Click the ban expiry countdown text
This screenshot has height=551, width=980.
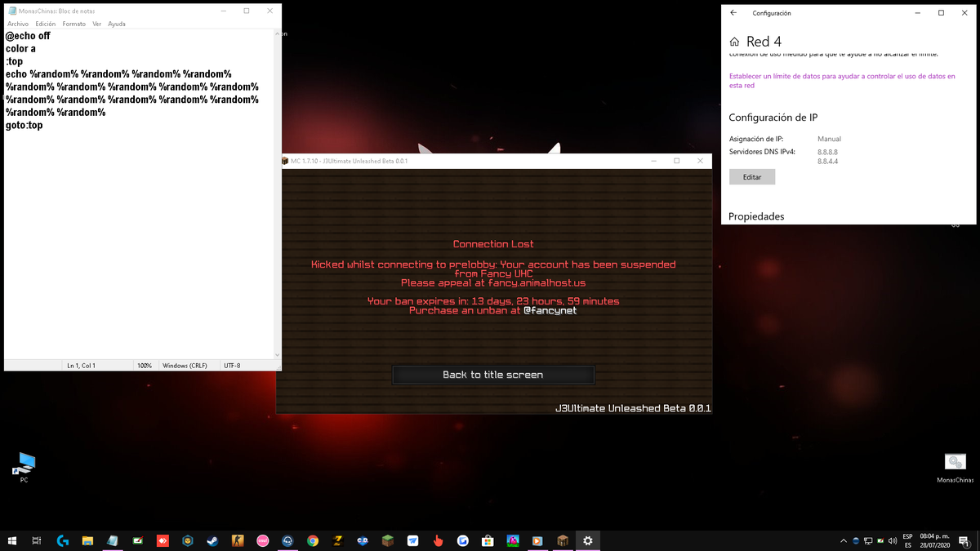[x=493, y=301]
